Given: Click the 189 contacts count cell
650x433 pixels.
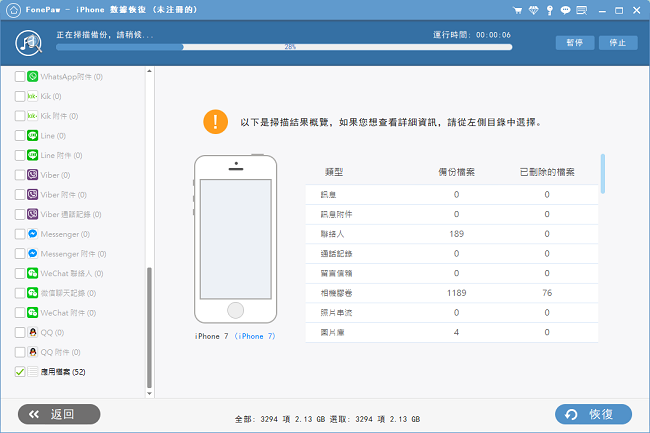Looking at the screenshot, I should pyautogui.click(x=456, y=234).
